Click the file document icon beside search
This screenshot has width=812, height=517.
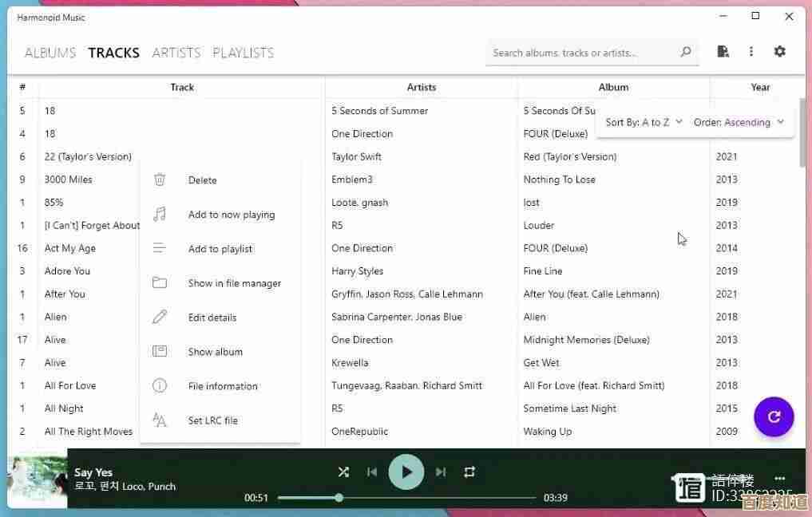click(723, 52)
